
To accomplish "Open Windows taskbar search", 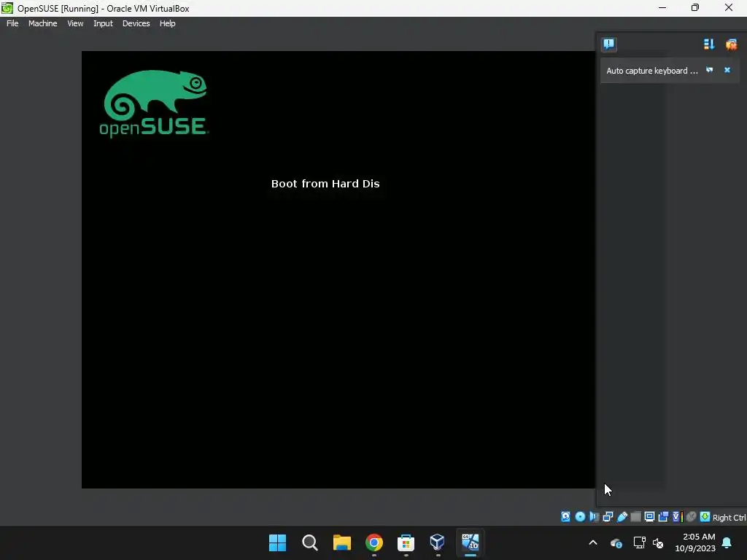I will pyautogui.click(x=309, y=542).
